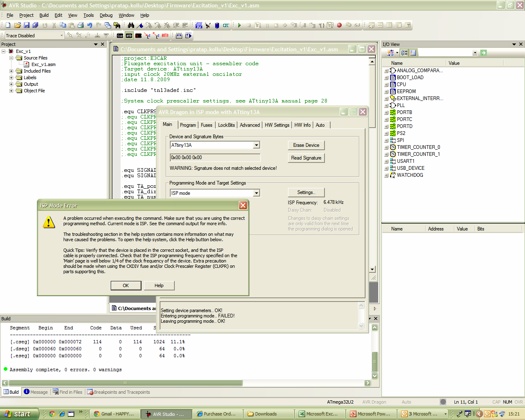Switch to the Message output tab

[36, 392]
